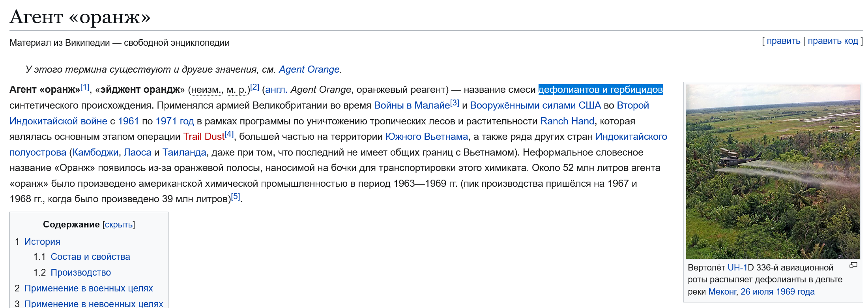The height and width of the screenshot is (308, 868).
Task: Open footnote reference [4]
Action: click(229, 134)
